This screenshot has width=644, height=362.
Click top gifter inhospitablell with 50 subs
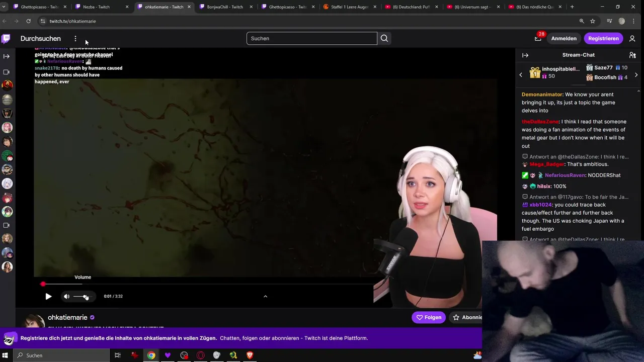click(555, 73)
